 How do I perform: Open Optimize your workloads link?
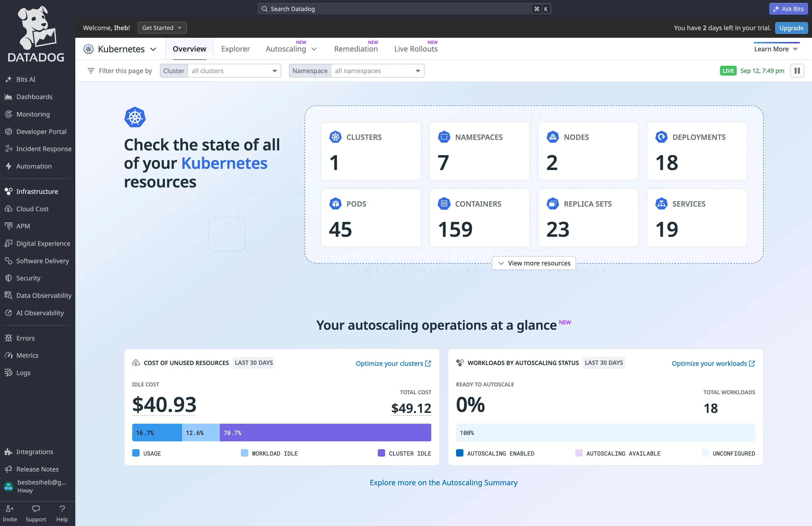[713, 364]
